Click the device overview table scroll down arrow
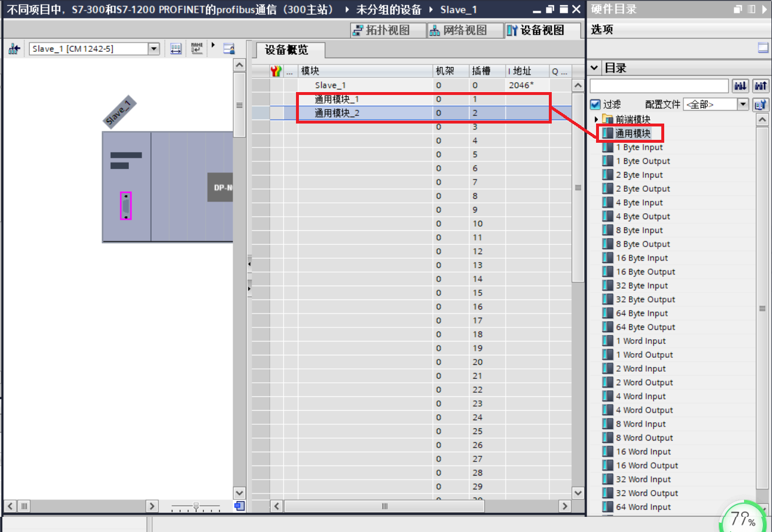 [x=578, y=493]
